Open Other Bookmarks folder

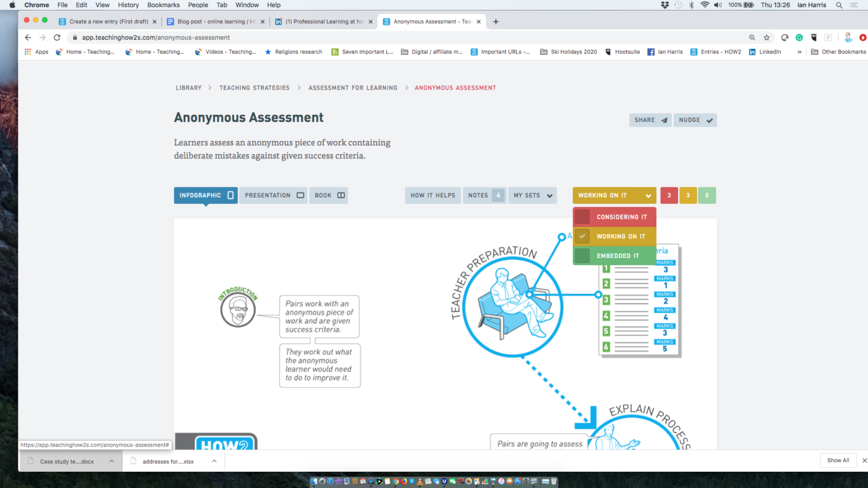tap(838, 51)
